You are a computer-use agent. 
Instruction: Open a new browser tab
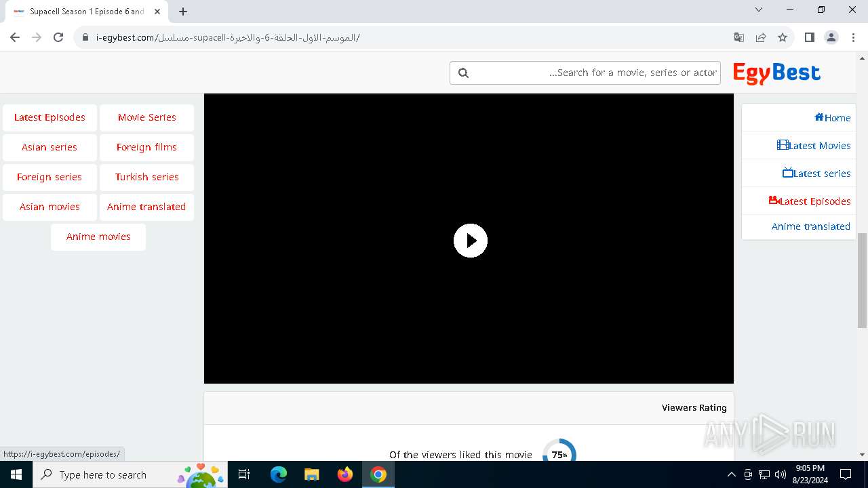point(183,12)
